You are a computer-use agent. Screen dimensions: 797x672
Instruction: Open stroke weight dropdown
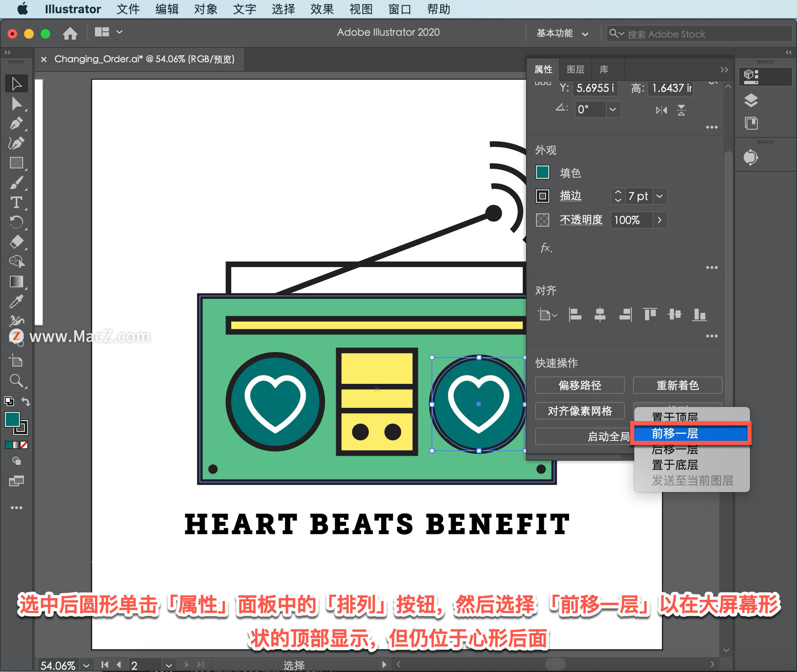(660, 196)
